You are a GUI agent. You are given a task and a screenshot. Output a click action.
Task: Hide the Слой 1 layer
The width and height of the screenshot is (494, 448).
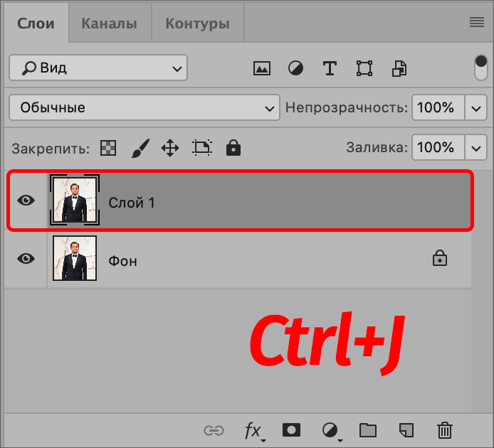pyautogui.click(x=26, y=201)
